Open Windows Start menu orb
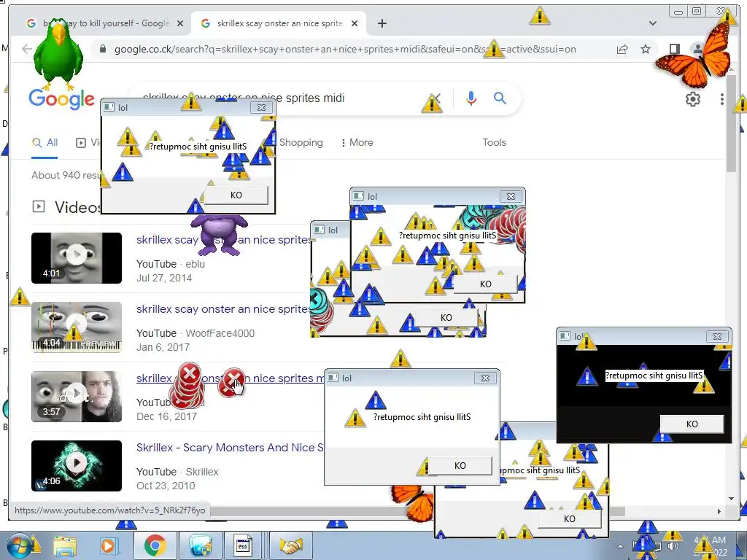The image size is (747, 560). click(x=19, y=545)
